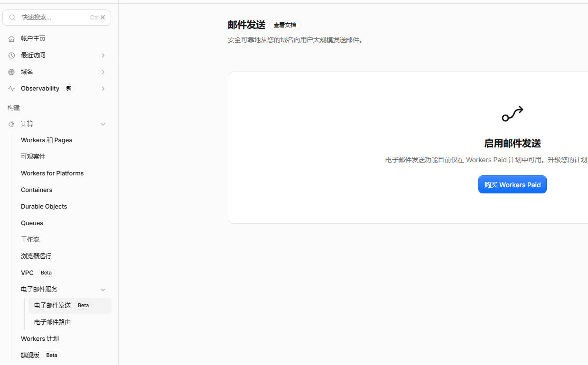Click the Beta badge beside 电子邮件发送
The height and width of the screenshot is (365, 588).
(x=84, y=306)
